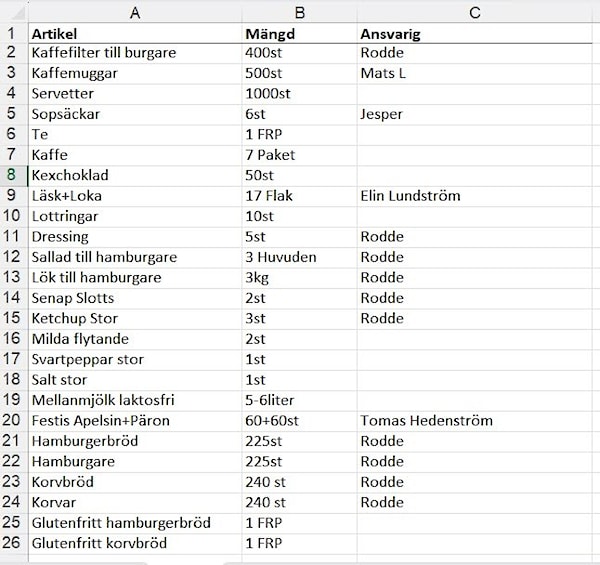This screenshot has width=600, height=565.
Task: Select the Glutenfritt korvbröd cell
Action: click(135, 543)
